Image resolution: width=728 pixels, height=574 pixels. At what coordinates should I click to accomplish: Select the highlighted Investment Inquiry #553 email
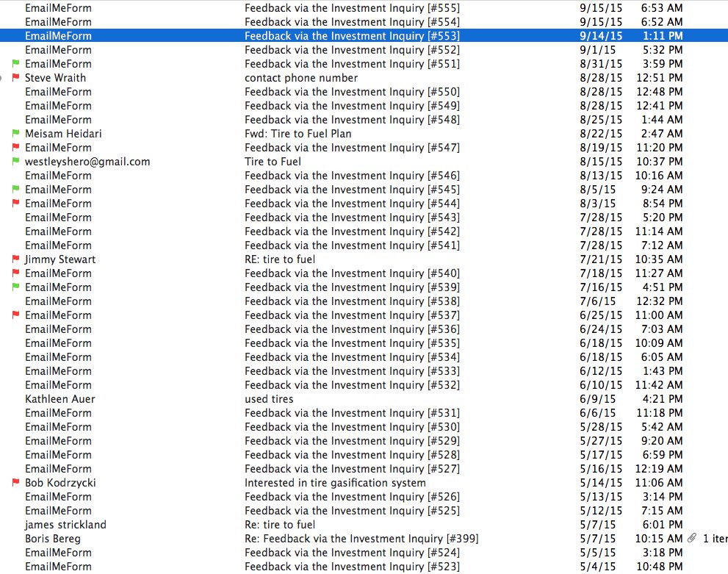pos(352,36)
